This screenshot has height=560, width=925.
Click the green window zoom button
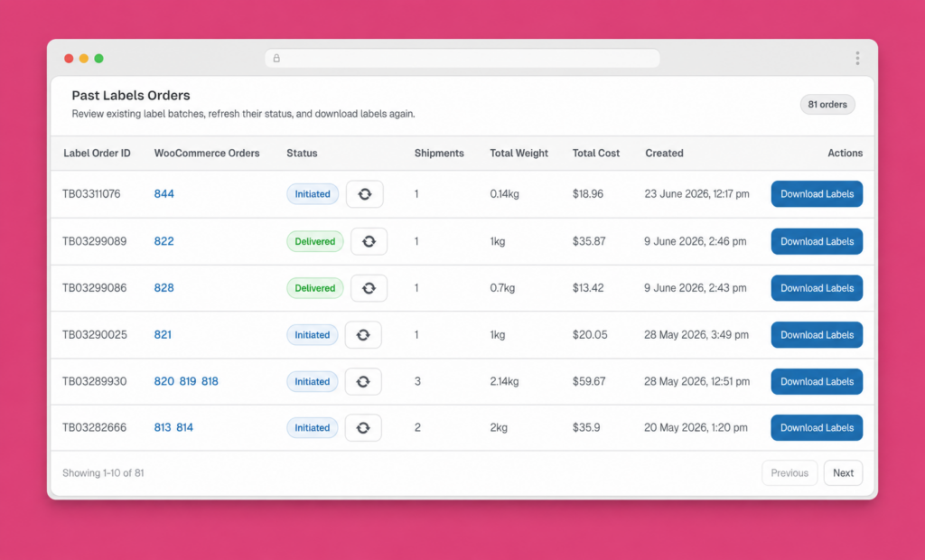tap(99, 59)
